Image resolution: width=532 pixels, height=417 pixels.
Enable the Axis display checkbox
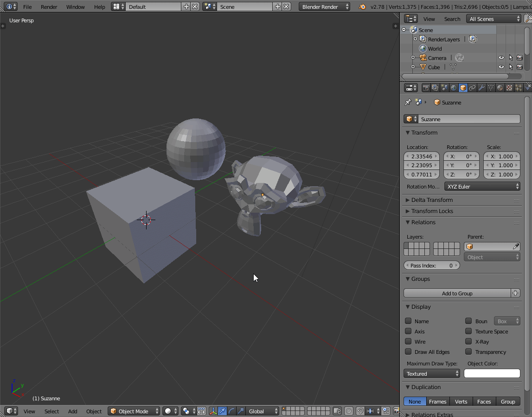408,331
